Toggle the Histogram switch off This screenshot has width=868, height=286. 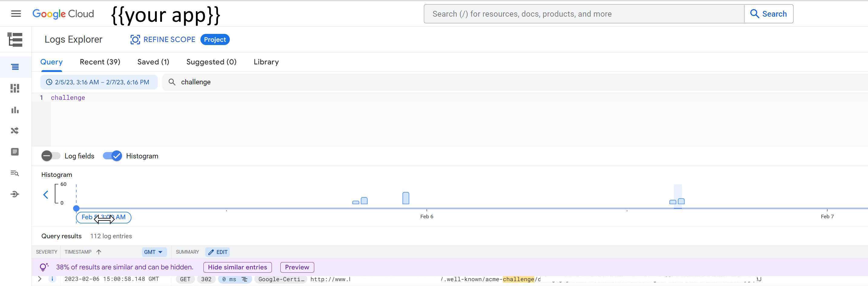pos(113,156)
